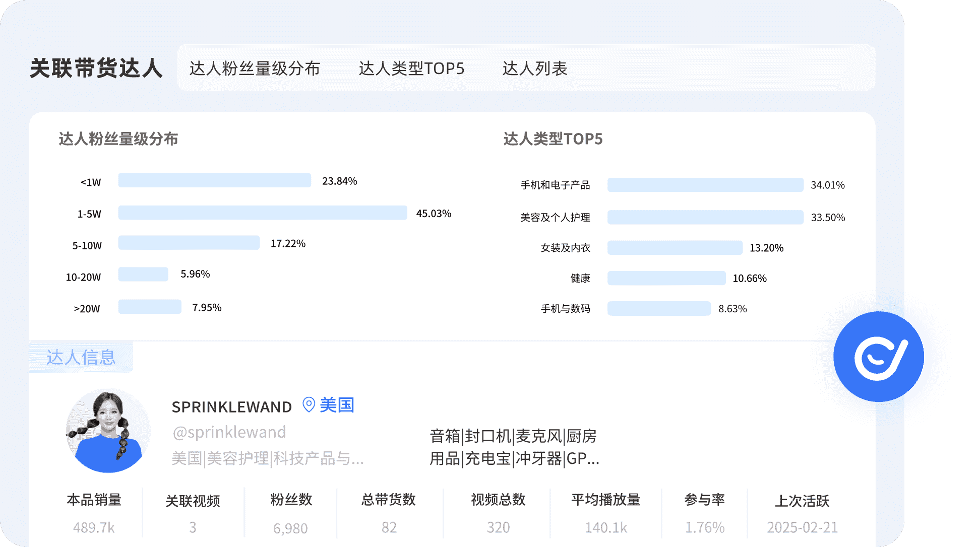
Task: Expand the truncated 音箱|封口机 product list
Action: point(514,447)
